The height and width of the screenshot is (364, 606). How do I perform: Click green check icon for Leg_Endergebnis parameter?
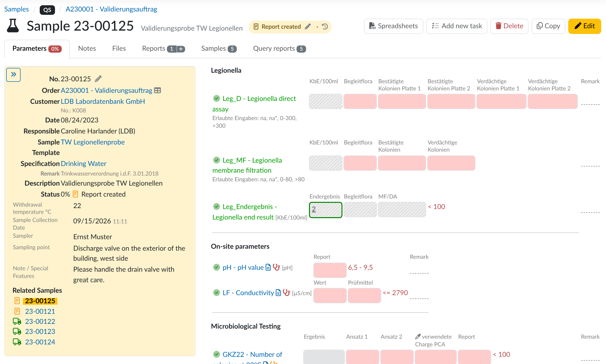coord(216,207)
